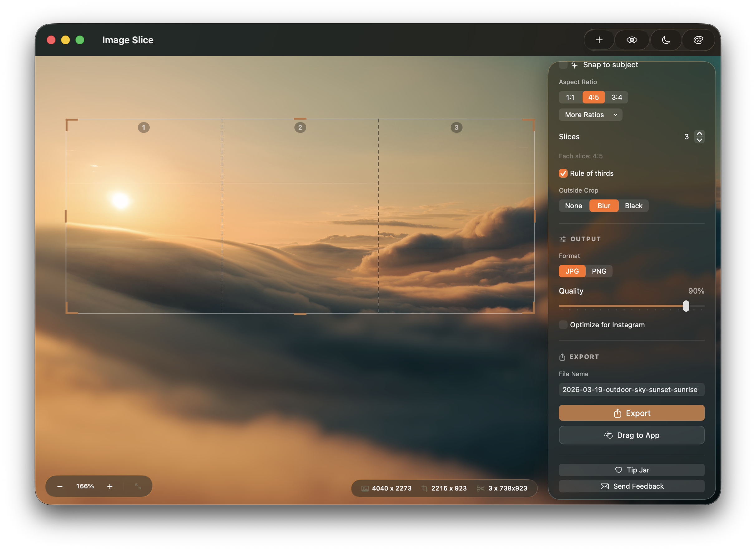Increase the Slices count with up arrow
This screenshot has width=756, height=551.
coord(699,133)
